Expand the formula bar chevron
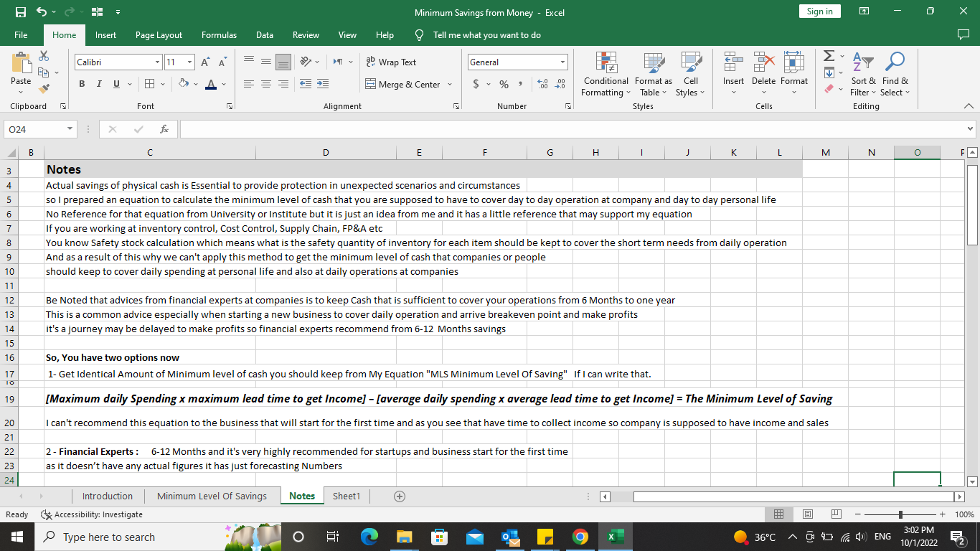 [x=971, y=129]
